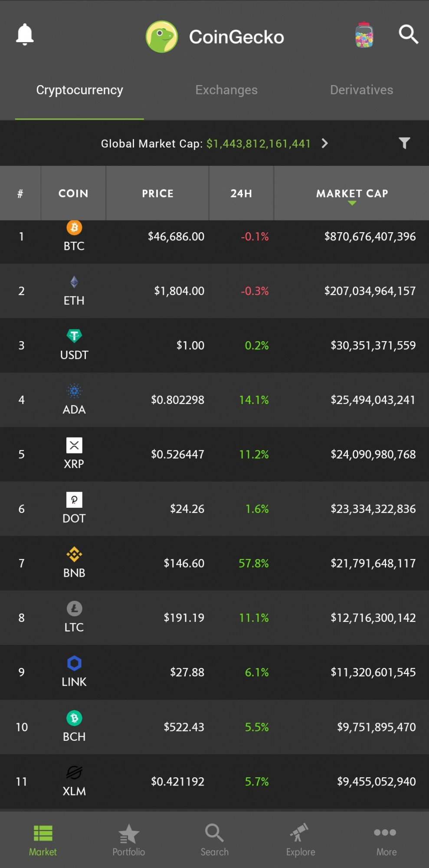This screenshot has height=868, width=429.
Task: Expand Global Market Cap details chevron
Action: (x=324, y=143)
